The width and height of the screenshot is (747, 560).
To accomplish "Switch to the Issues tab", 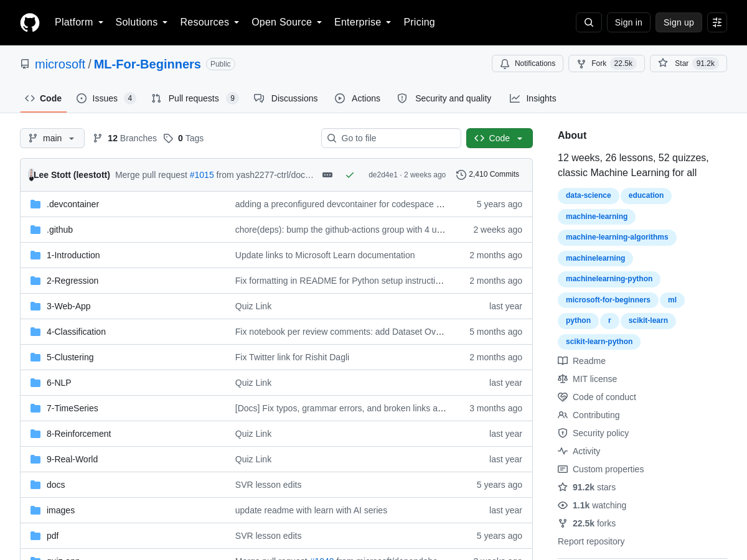I will click(x=106, y=98).
